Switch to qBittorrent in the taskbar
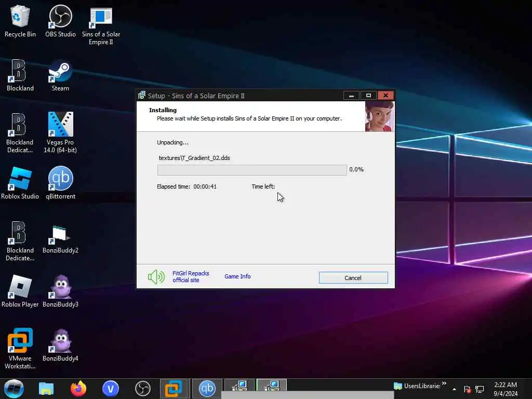This screenshot has width=532, height=399. (207, 389)
